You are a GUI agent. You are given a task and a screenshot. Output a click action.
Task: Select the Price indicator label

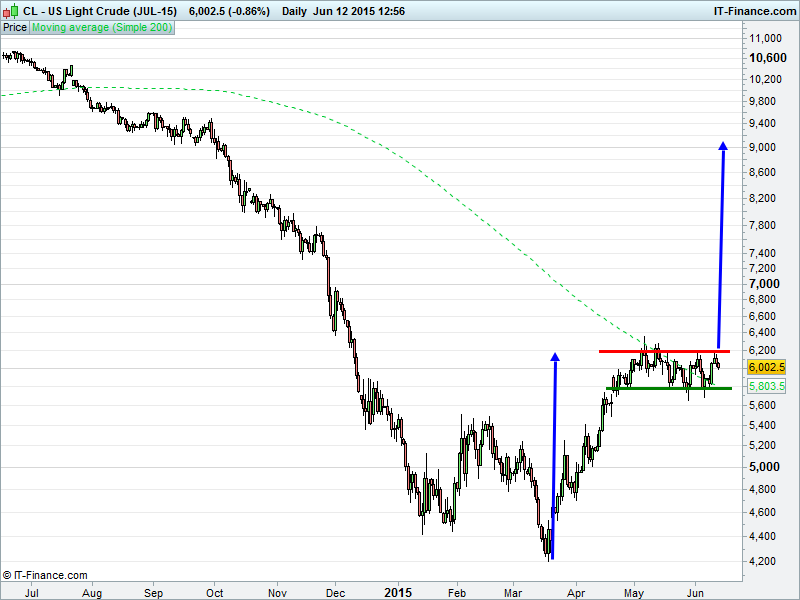[15, 28]
